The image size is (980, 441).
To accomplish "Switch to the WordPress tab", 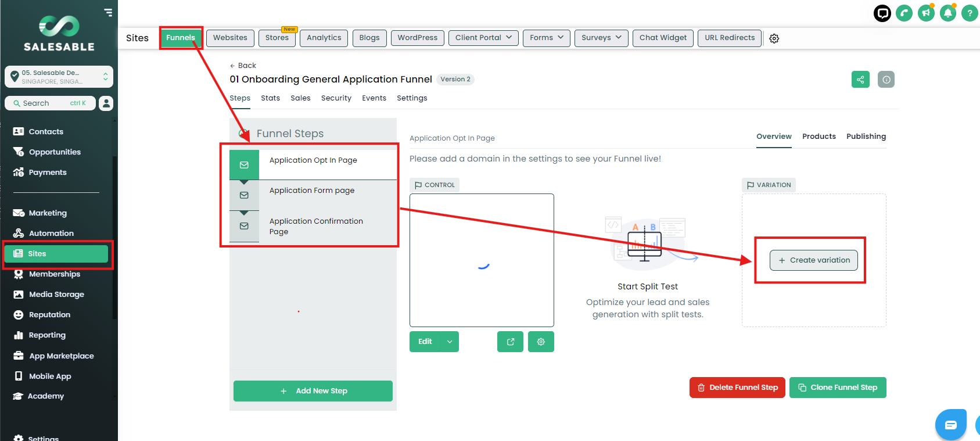I will point(418,38).
